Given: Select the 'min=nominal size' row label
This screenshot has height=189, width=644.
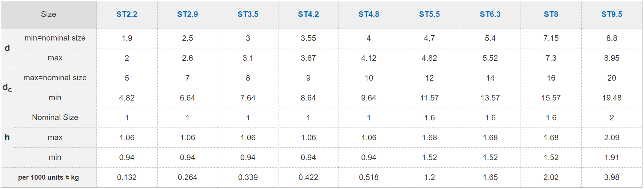Looking at the screenshot, I should [55, 38].
